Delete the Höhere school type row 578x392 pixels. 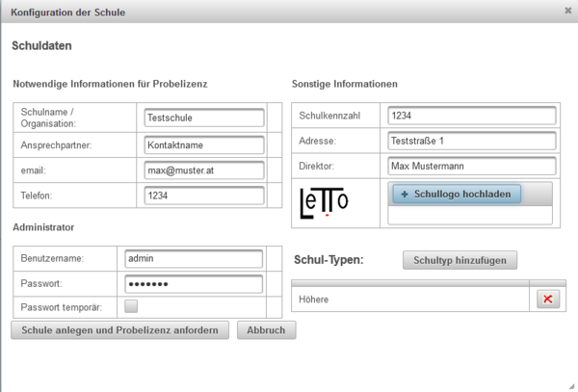[547, 300]
